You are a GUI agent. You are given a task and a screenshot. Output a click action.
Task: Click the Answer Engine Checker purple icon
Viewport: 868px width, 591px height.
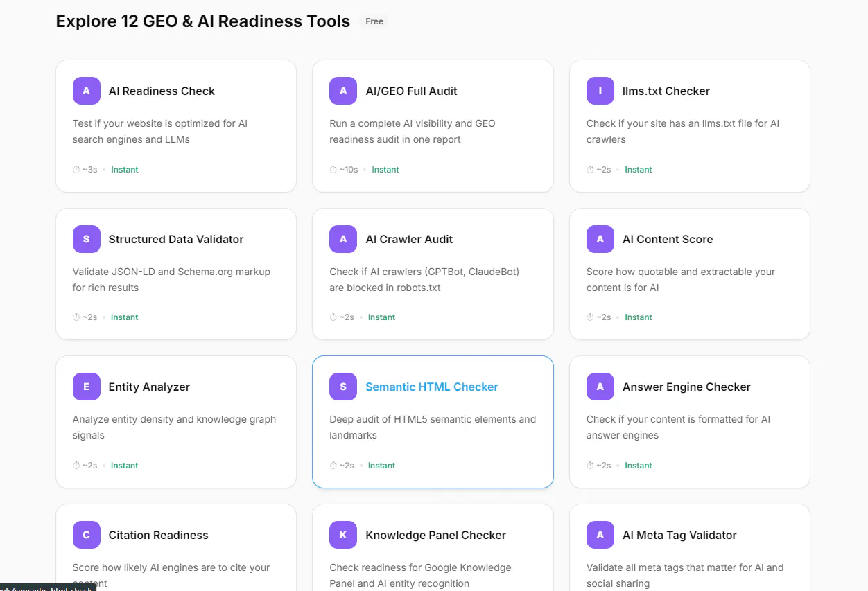click(600, 387)
